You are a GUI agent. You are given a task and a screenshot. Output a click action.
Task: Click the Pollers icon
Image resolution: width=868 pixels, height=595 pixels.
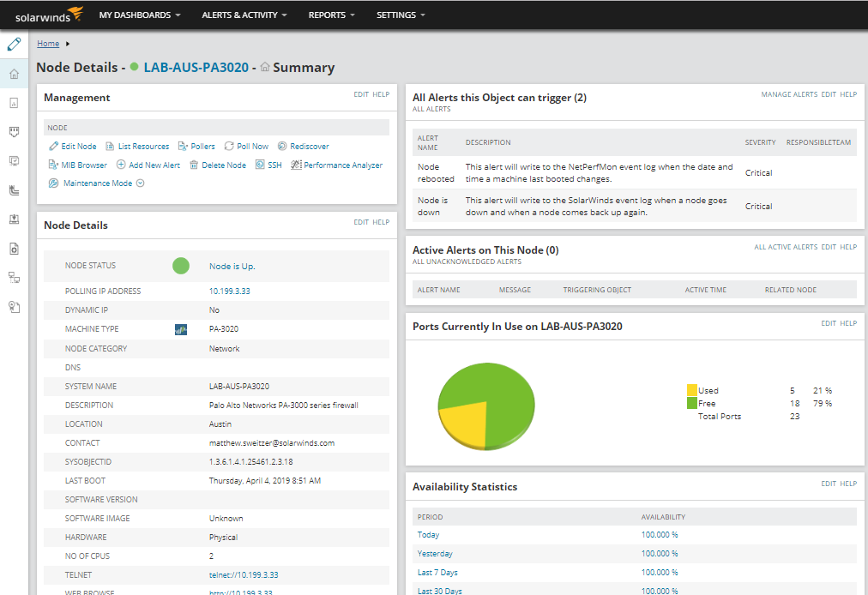click(183, 146)
